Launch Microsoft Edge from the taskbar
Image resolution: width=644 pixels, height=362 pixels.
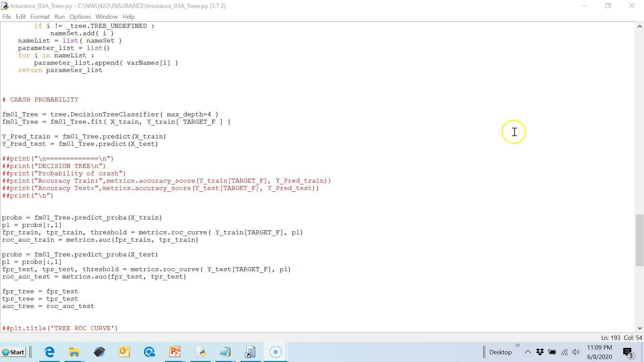(x=49, y=352)
